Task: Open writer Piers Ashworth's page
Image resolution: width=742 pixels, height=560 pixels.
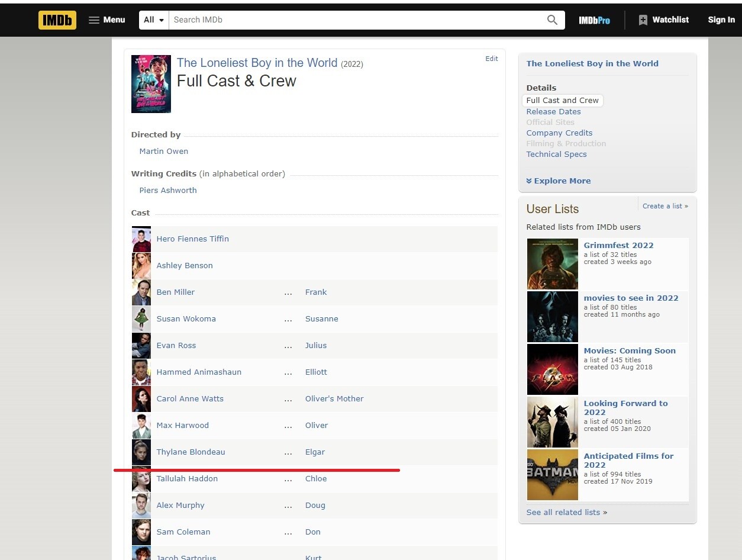Action: pyautogui.click(x=167, y=190)
